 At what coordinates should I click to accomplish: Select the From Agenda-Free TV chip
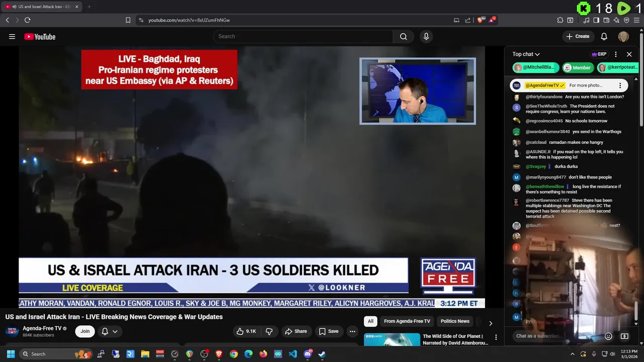407,321
